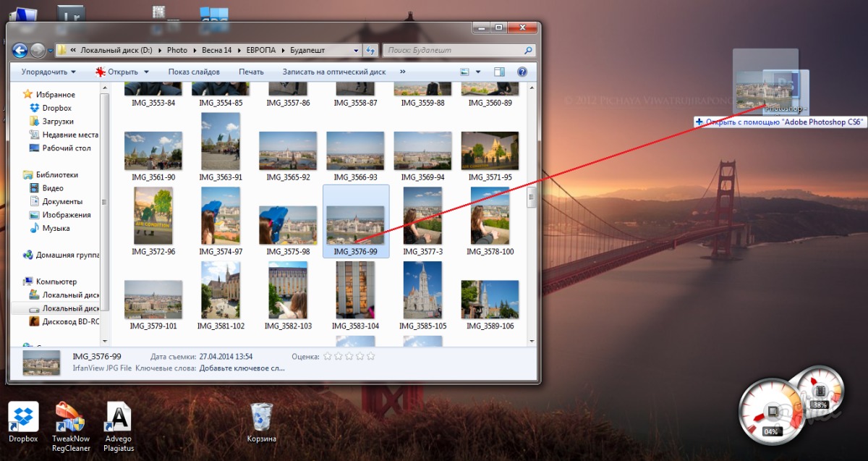The height and width of the screenshot is (461, 868).
Task: Click the file list vertical scrollbar
Action: (531, 197)
